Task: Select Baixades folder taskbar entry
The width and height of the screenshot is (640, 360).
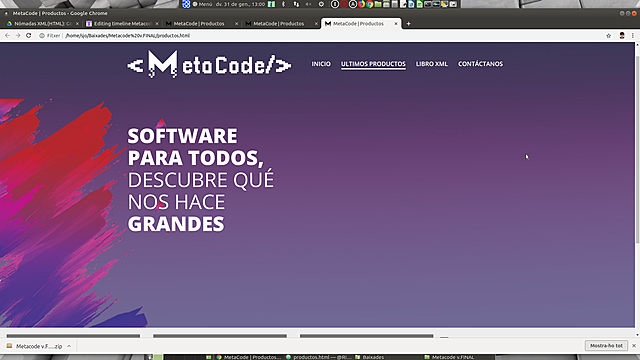Action: (x=369, y=357)
